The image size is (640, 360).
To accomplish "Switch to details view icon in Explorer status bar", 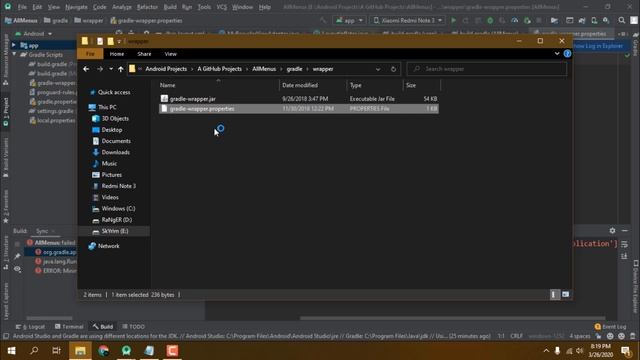I will (x=554, y=294).
